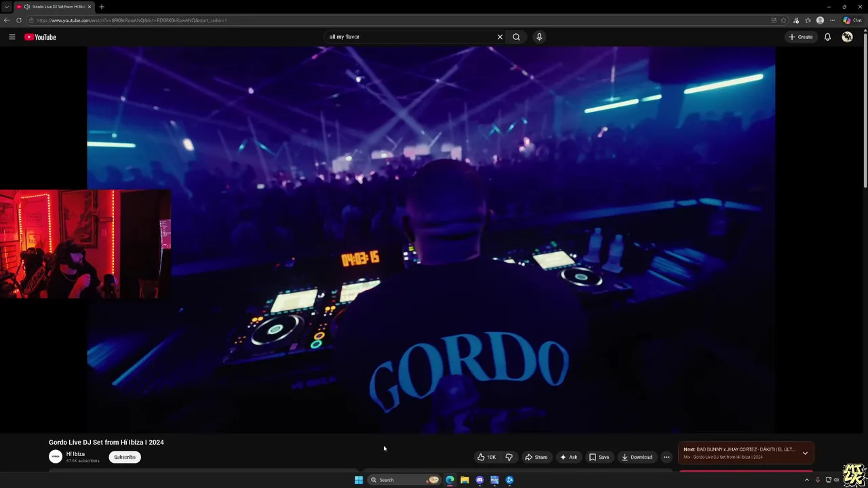Open browser settings and more ellipsis
Viewport: 868px width, 488px height.
click(832, 20)
